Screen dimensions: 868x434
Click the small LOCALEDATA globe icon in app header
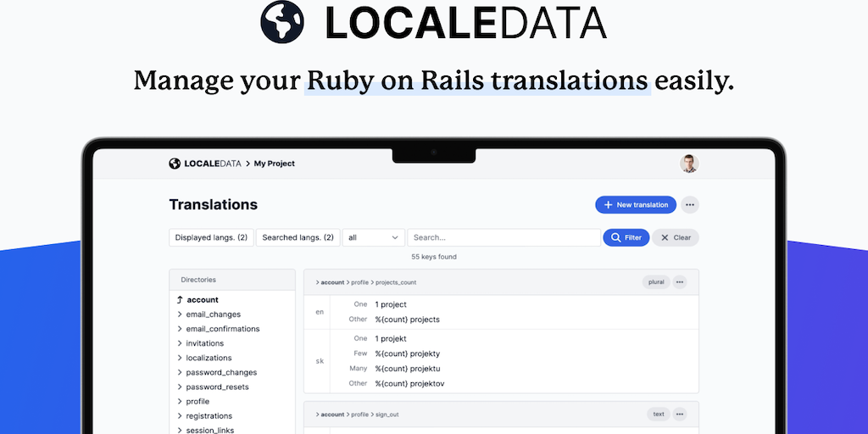[175, 164]
